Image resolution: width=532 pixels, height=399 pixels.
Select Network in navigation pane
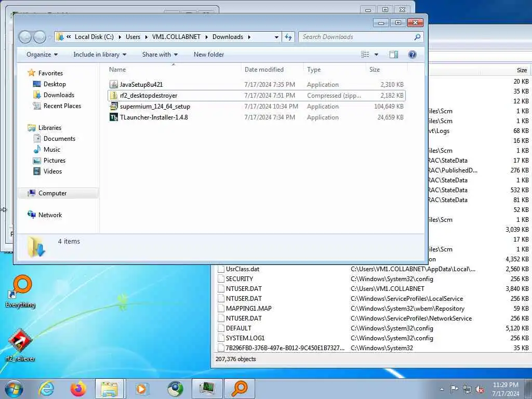tap(50, 215)
